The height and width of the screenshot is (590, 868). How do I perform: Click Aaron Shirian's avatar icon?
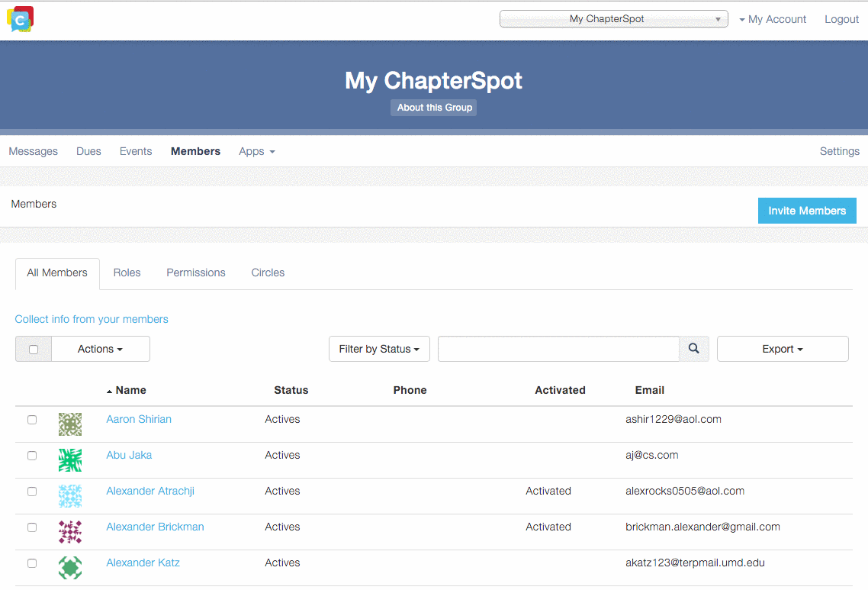[x=70, y=424]
